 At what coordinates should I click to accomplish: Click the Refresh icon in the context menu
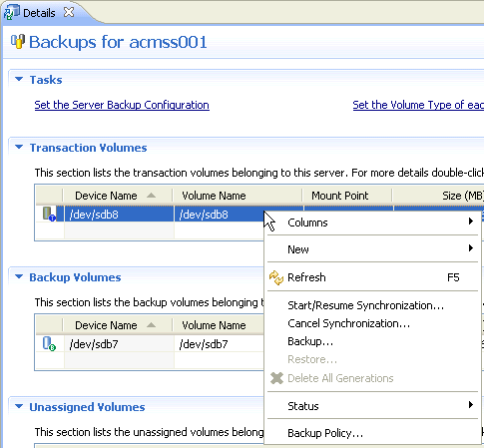276,277
